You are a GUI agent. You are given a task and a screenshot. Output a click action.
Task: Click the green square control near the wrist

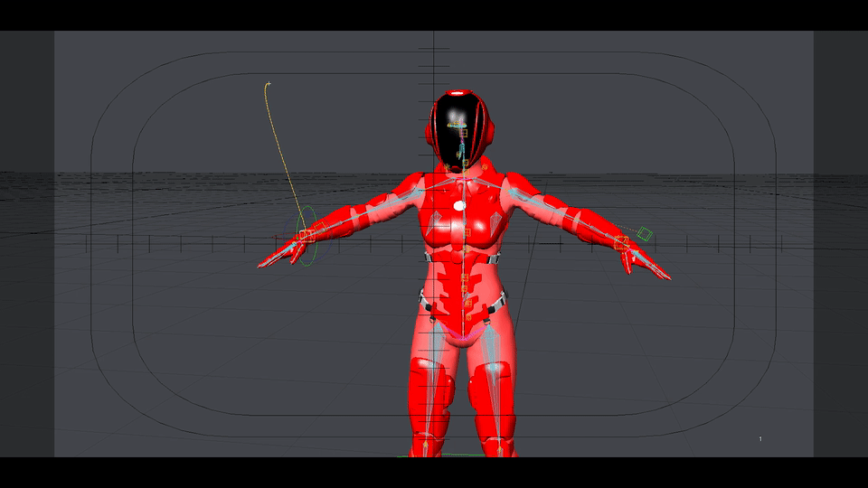644,234
